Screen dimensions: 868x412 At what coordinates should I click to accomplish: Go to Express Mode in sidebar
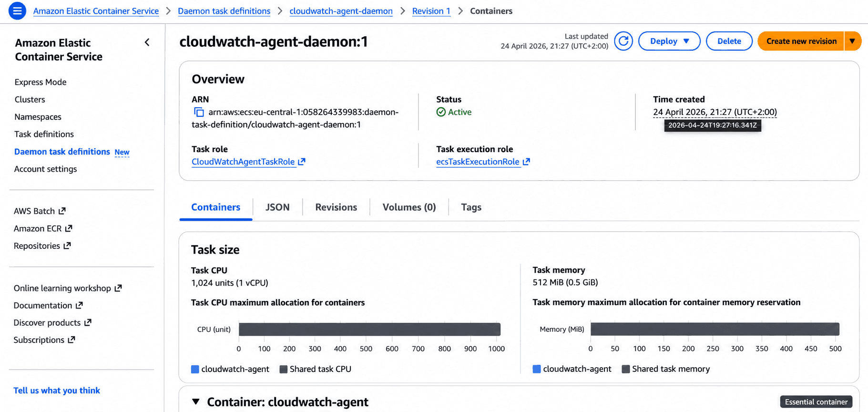41,82
